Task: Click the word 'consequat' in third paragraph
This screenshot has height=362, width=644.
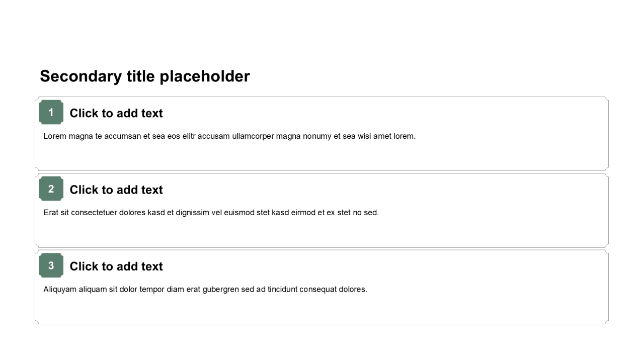Action: (318, 290)
